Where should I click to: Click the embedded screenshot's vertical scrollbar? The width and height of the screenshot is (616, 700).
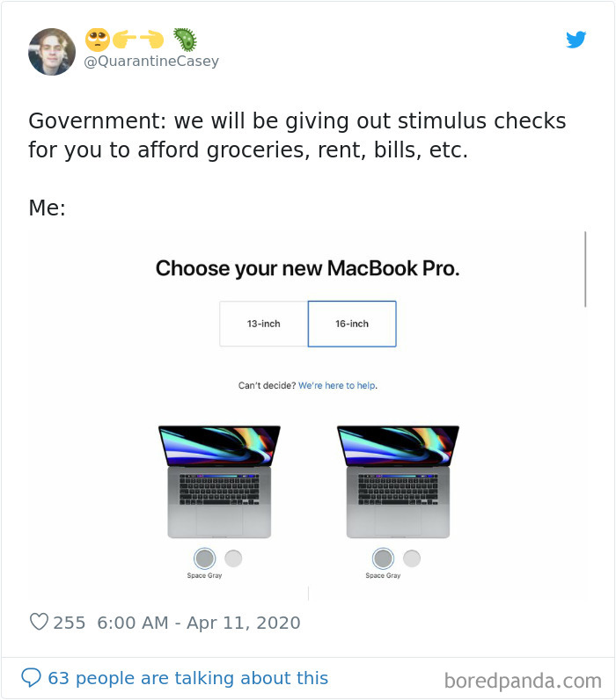pyautogui.click(x=585, y=269)
